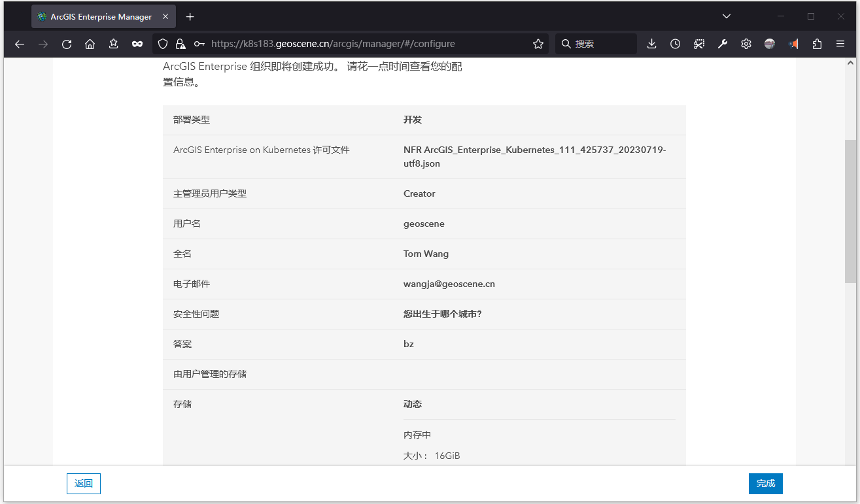Click the 许可文件 row label
The height and width of the screenshot is (504, 860).
click(262, 150)
